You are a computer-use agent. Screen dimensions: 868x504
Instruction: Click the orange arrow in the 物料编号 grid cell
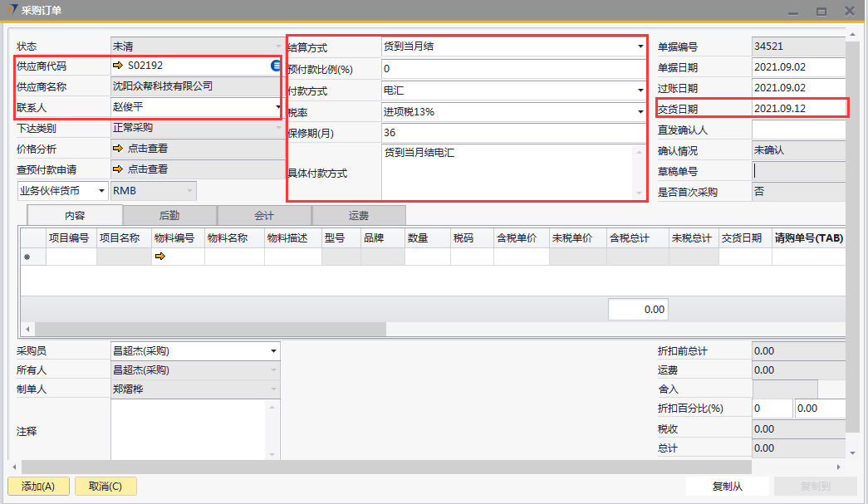pos(159,257)
